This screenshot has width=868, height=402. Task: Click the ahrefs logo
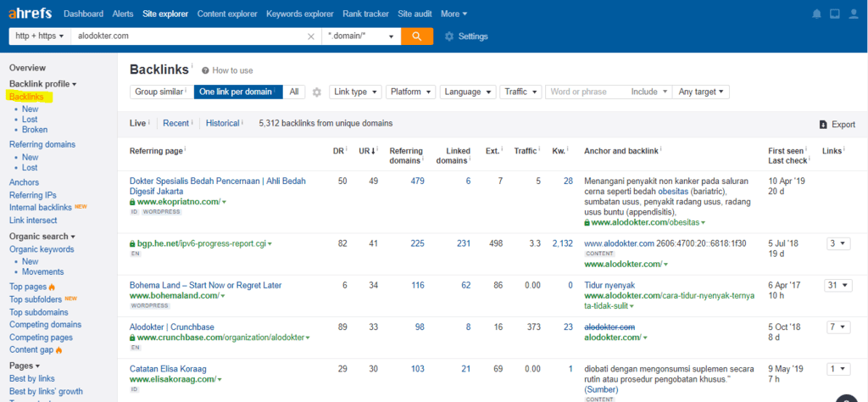point(31,14)
